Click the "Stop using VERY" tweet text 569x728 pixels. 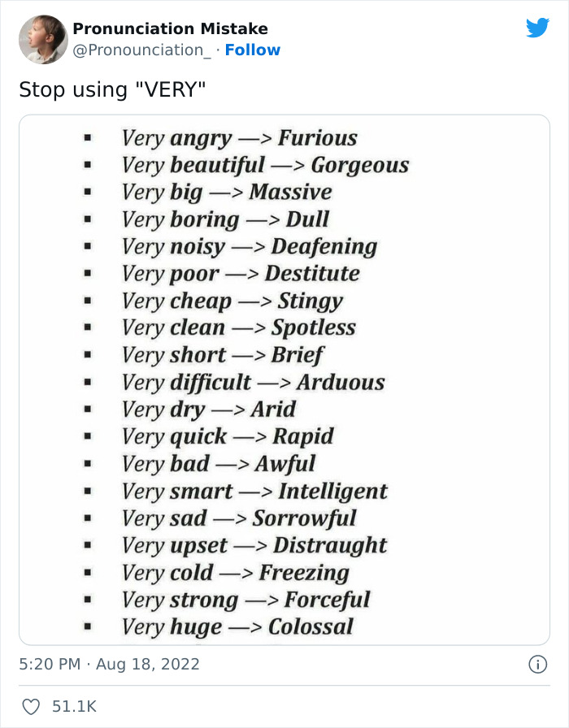112,89
